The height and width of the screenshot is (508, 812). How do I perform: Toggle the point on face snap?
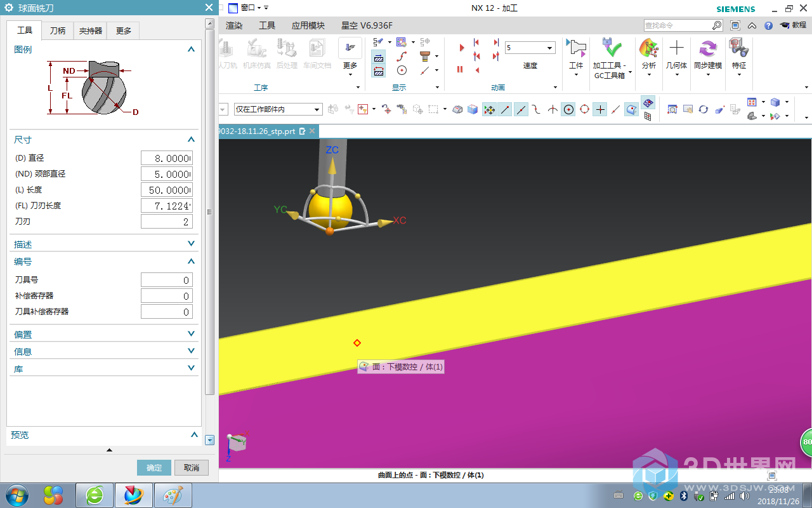pos(632,109)
